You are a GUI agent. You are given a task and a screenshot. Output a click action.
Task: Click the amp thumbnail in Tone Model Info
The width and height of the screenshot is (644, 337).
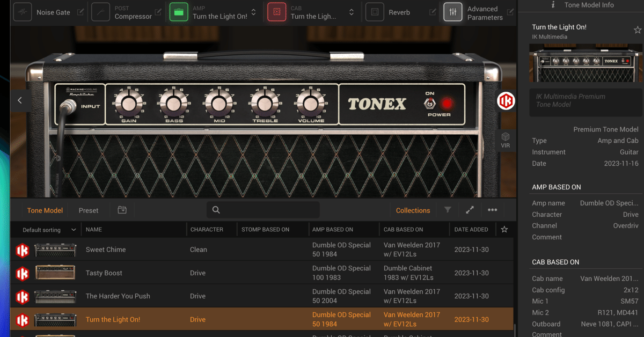tap(586, 63)
